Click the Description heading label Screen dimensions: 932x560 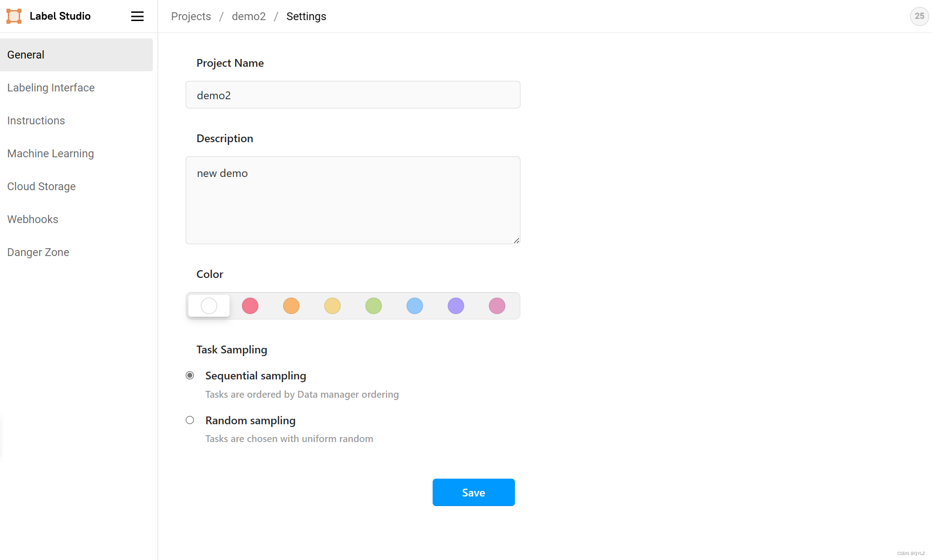point(225,139)
